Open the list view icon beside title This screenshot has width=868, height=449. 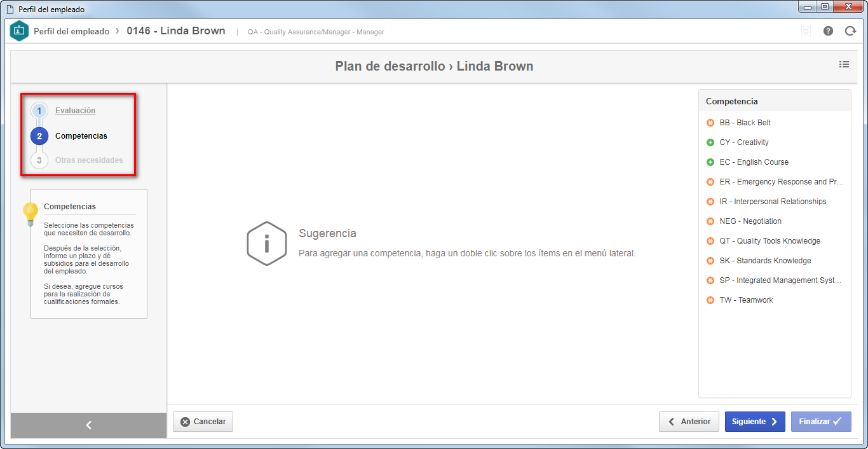click(844, 64)
